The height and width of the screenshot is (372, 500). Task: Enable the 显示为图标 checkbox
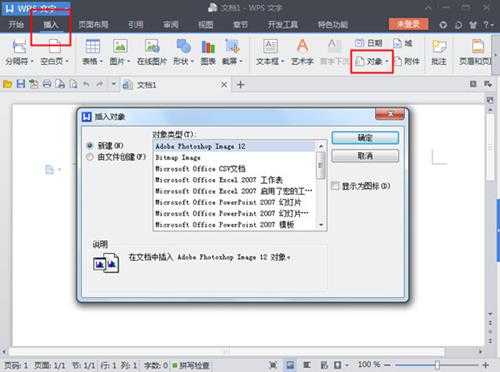tap(335, 186)
